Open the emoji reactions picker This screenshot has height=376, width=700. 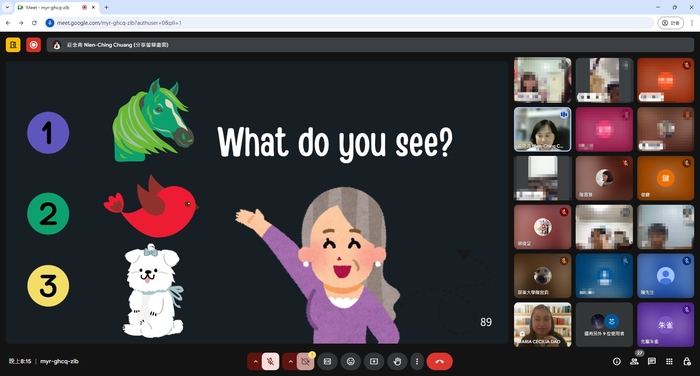click(x=351, y=361)
